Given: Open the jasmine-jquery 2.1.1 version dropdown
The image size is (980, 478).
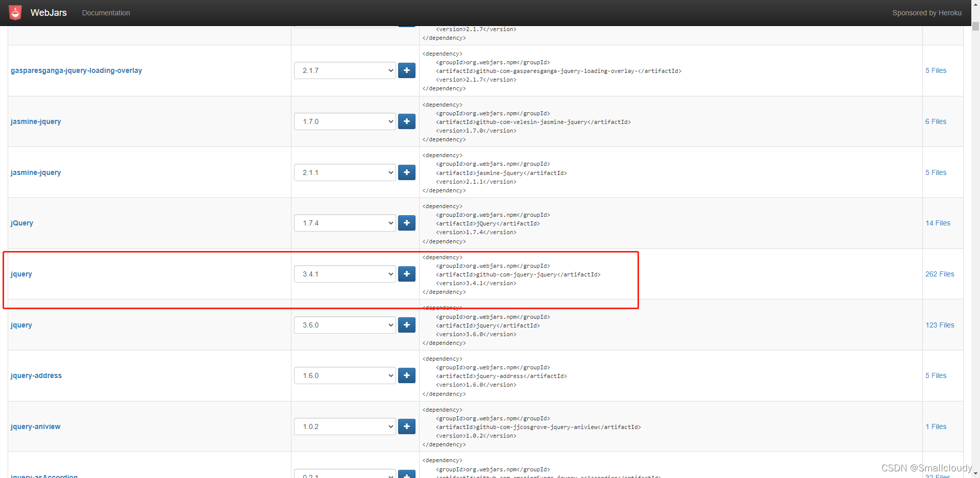Looking at the screenshot, I should [x=345, y=172].
